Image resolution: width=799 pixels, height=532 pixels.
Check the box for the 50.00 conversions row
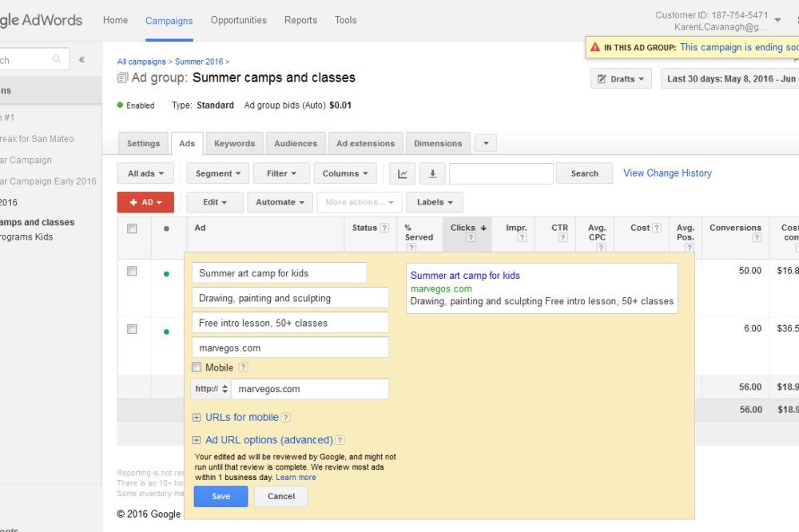click(x=132, y=271)
